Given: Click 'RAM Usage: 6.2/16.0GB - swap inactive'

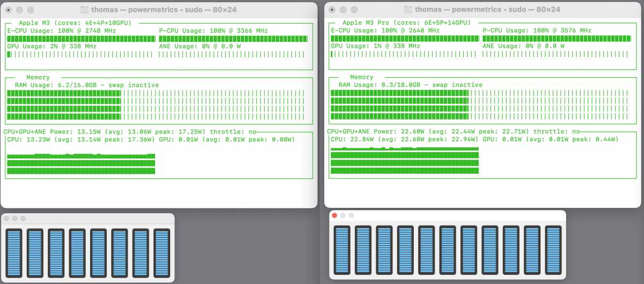Looking at the screenshot, I should pyautogui.click(x=87, y=85).
